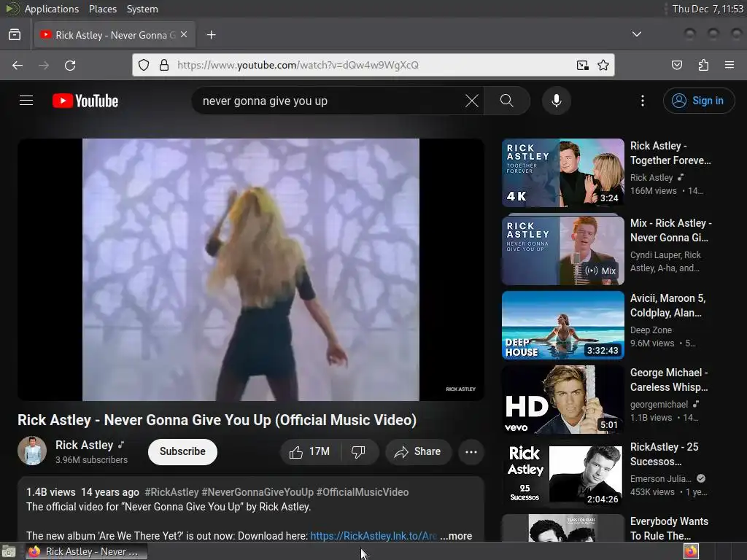
Task: Open Firefox extensions puzzle icon
Action: tap(703, 65)
